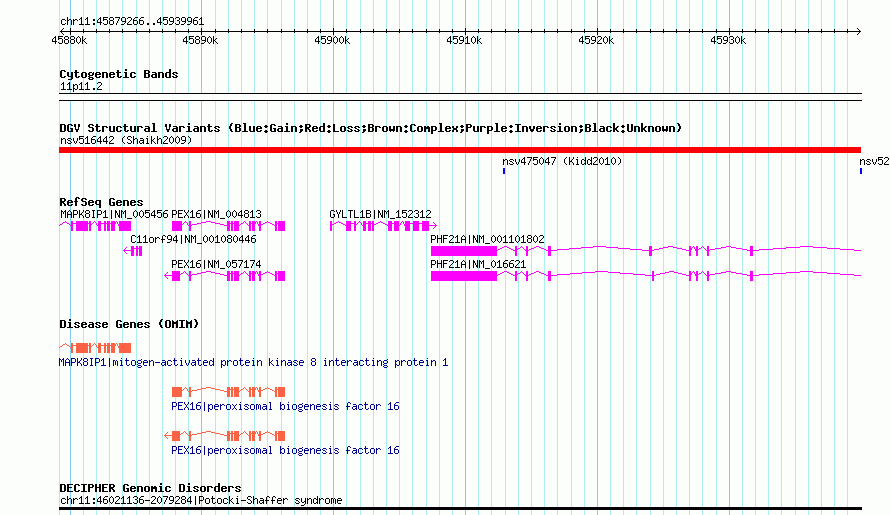Select the PHF21A|NM_016621 large exon block

coord(464,276)
